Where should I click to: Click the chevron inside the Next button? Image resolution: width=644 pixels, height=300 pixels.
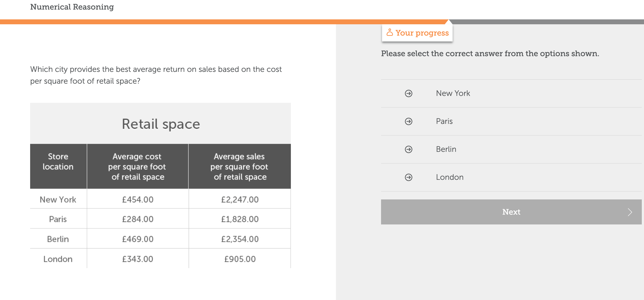(630, 212)
